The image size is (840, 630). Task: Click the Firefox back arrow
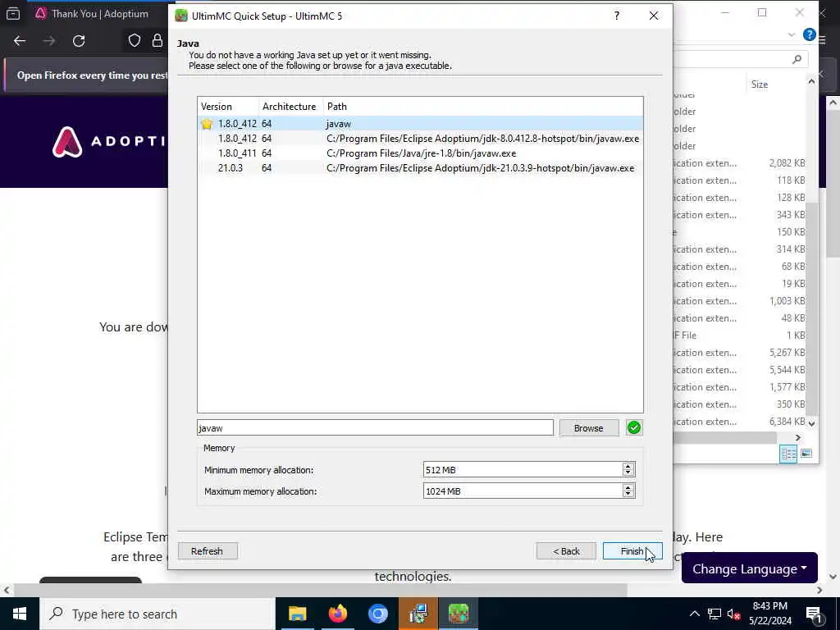[20, 41]
